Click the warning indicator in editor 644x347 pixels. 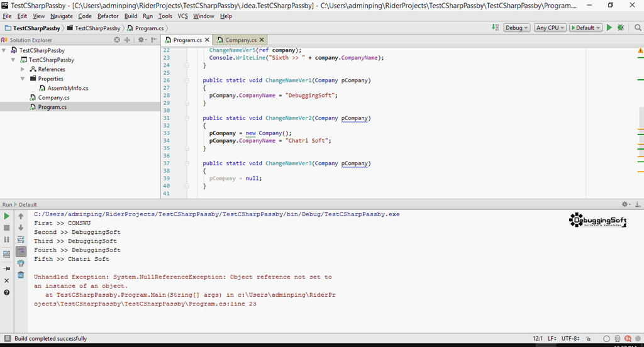(x=640, y=50)
